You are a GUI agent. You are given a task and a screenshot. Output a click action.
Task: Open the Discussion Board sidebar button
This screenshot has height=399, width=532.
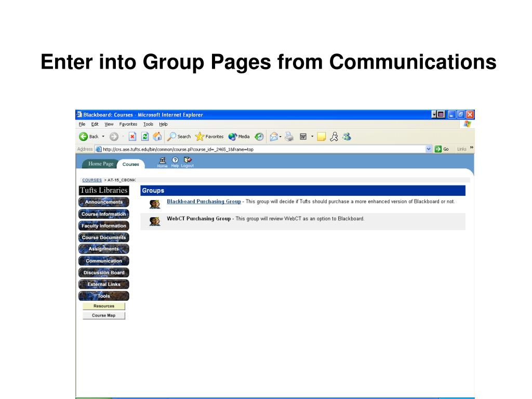(104, 272)
